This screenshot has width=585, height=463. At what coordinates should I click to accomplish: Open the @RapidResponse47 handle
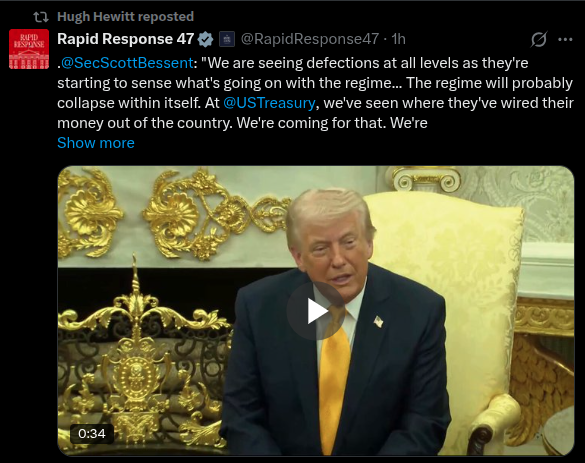tap(310, 39)
